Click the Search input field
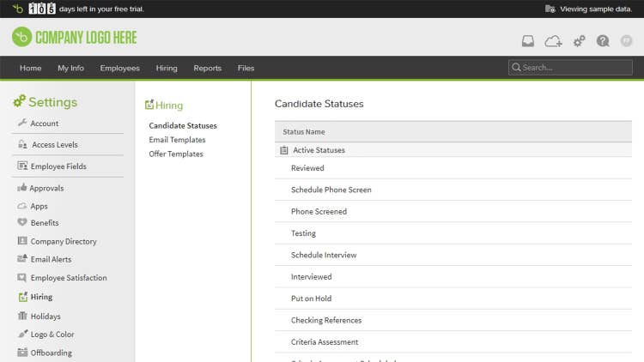Image resolution: width=644 pixels, height=362 pixels. 570,67
